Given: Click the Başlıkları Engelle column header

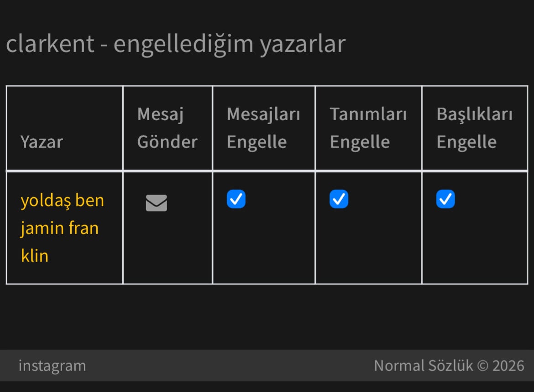Looking at the screenshot, I should coord(474,128).
